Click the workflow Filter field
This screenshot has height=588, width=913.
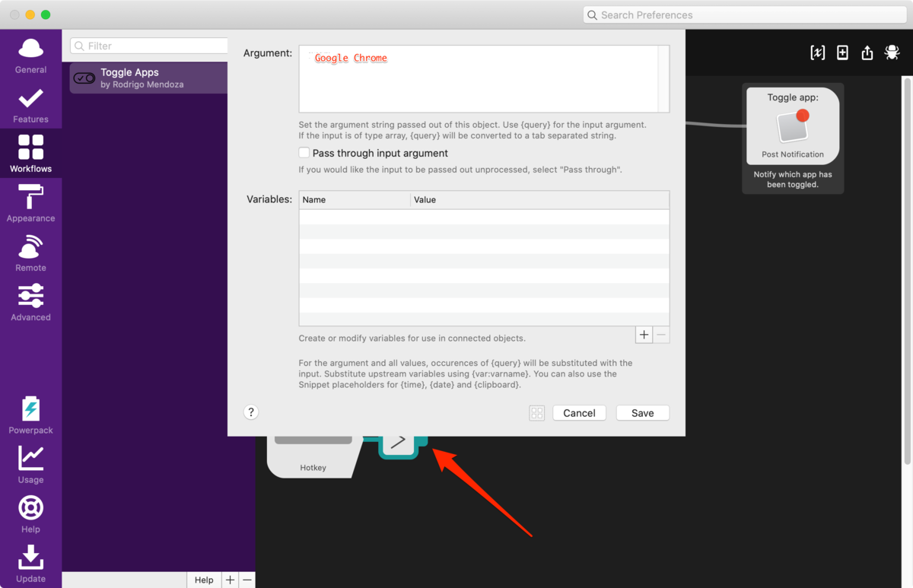149,46
